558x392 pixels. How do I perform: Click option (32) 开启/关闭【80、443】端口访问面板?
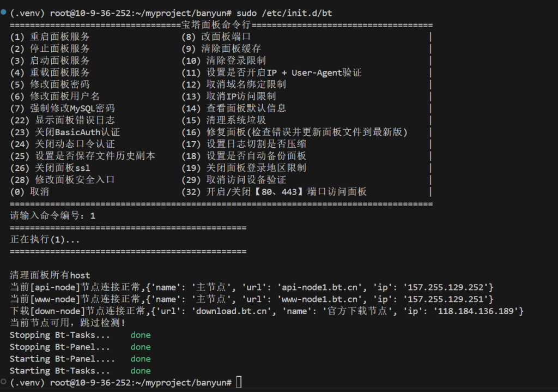pyautogui.click(x=274, y=192)
